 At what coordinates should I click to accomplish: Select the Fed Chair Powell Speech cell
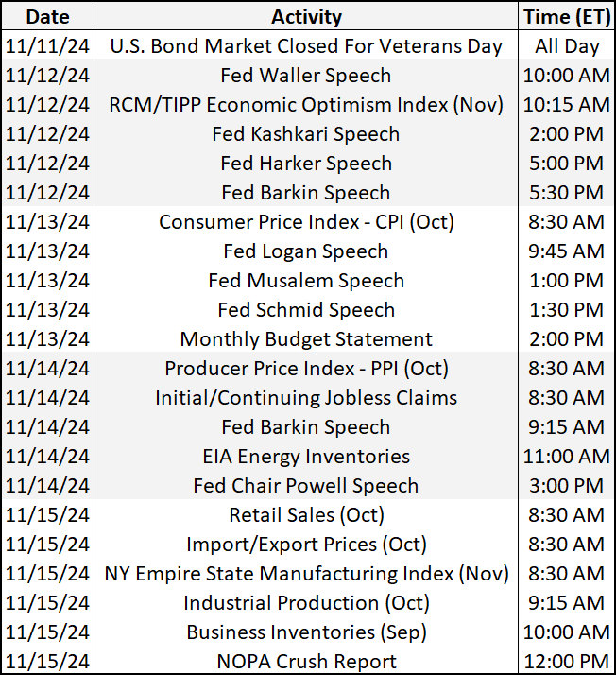click(306, 486)
